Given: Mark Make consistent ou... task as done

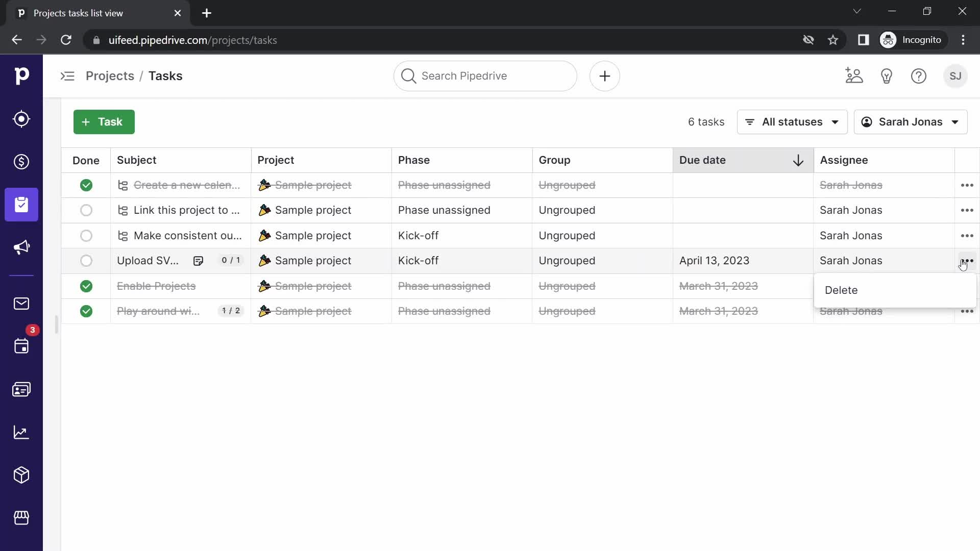Looking at the screenshot, I should 86,236.
